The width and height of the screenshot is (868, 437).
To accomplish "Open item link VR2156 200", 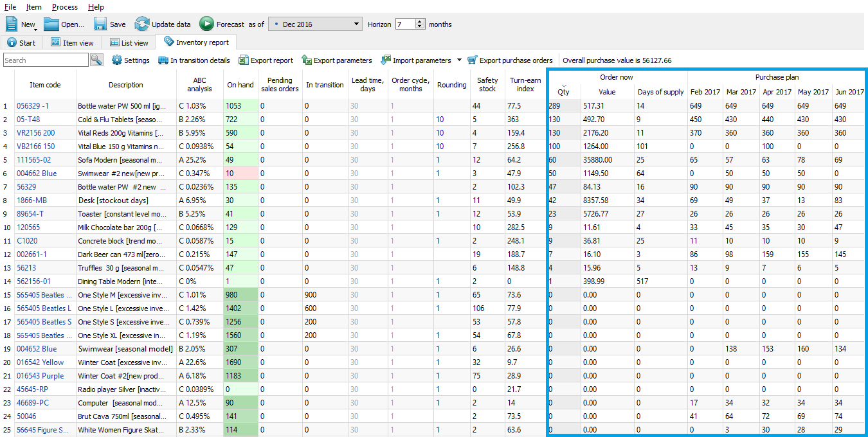I will [35, 133].
